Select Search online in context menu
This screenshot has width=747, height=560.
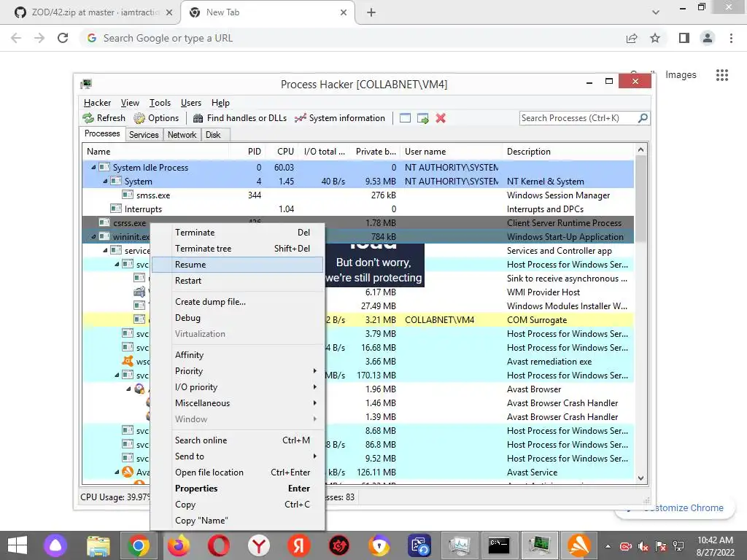[237, 440]
